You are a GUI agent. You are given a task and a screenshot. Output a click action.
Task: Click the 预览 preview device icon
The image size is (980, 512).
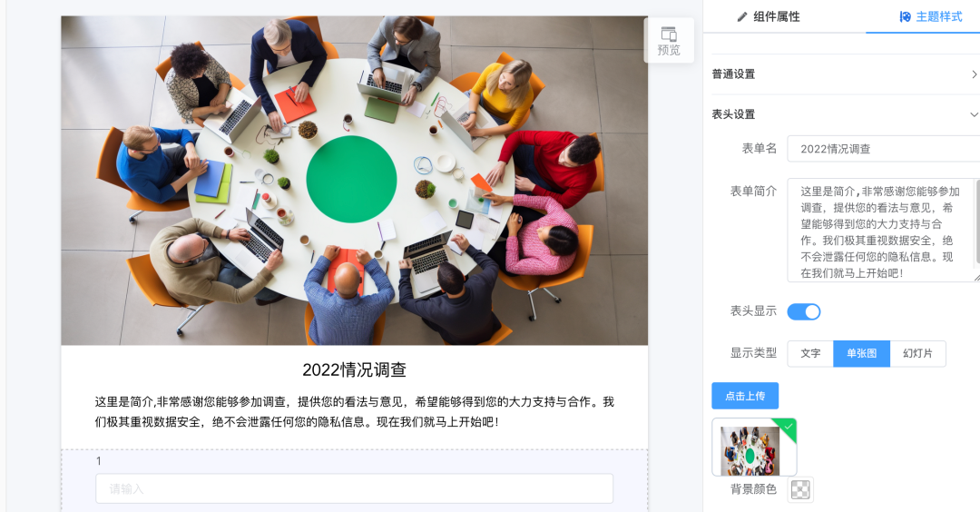[669, 34]
